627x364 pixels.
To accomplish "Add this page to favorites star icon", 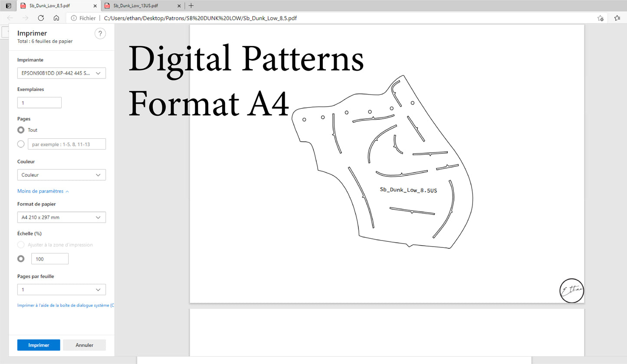I will click(x=600, y=18).
